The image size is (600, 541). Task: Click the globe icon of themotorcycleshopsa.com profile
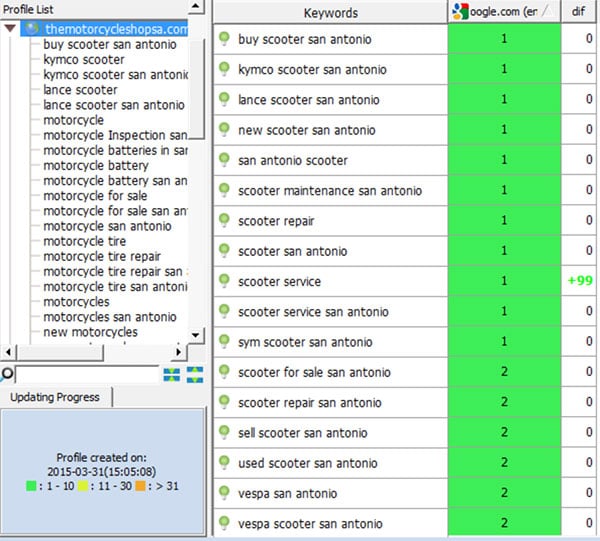coord(32,28)
